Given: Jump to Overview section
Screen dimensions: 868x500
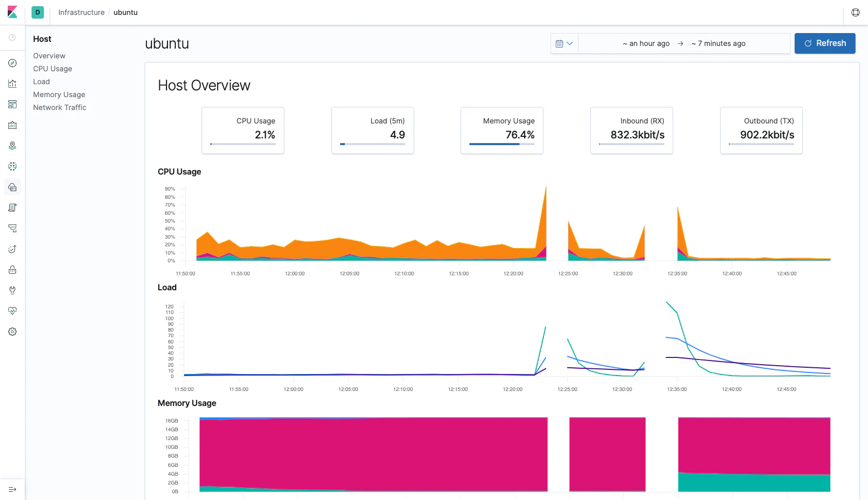Looking at the screenshot, I should [x=49, y=56].
